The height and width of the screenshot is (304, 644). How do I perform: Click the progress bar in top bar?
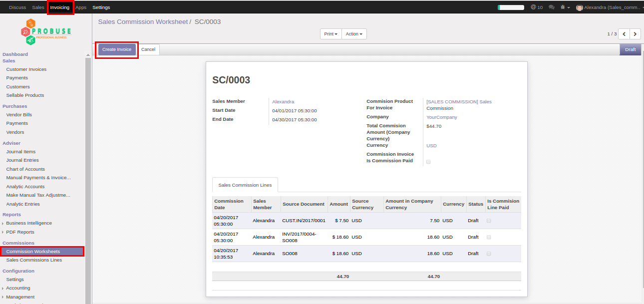[x=511, y=7]
